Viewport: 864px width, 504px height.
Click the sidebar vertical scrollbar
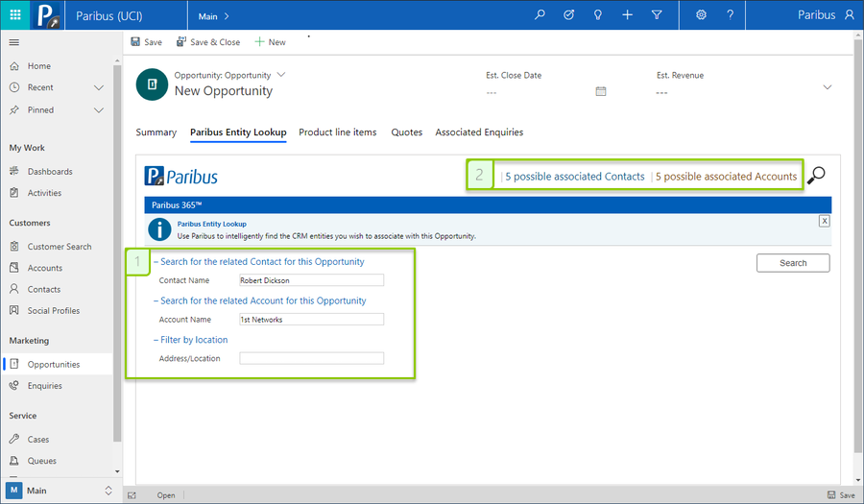click(117, 253)
